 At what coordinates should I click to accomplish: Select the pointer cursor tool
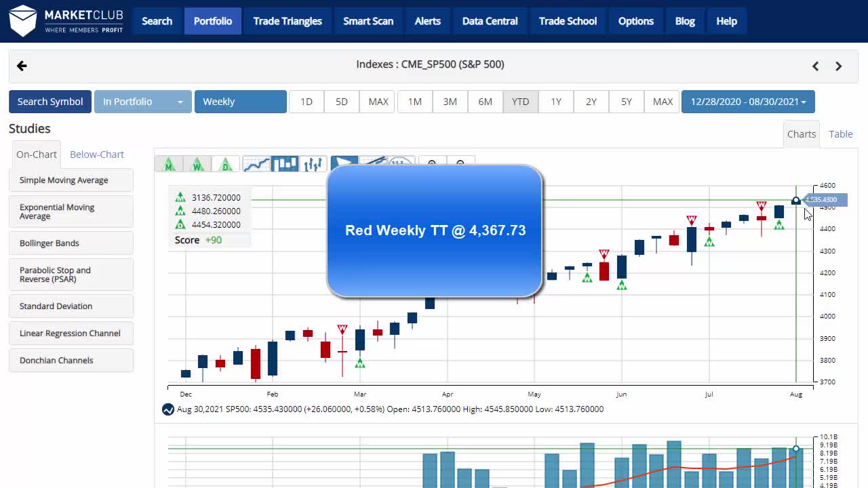coord(344,161)
